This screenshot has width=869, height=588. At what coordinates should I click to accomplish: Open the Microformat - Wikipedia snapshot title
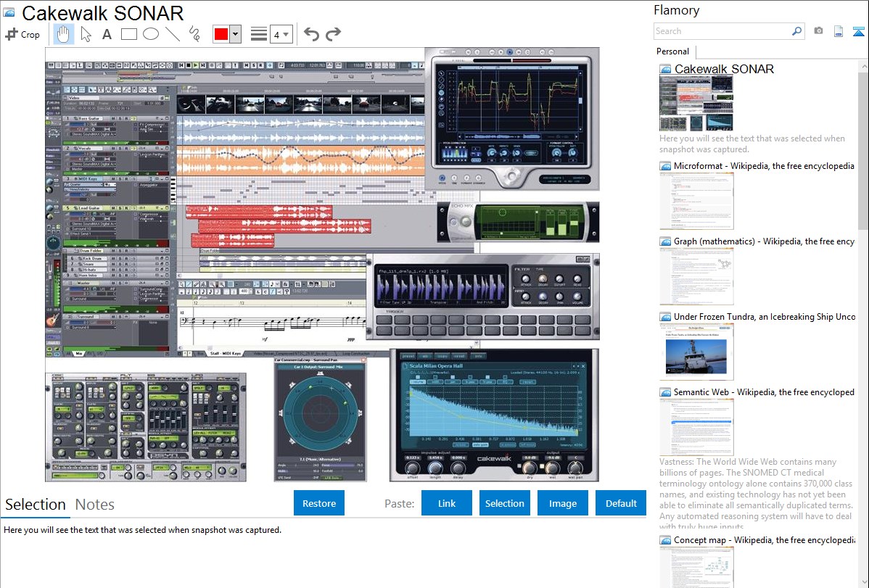(x=764, y=166)
